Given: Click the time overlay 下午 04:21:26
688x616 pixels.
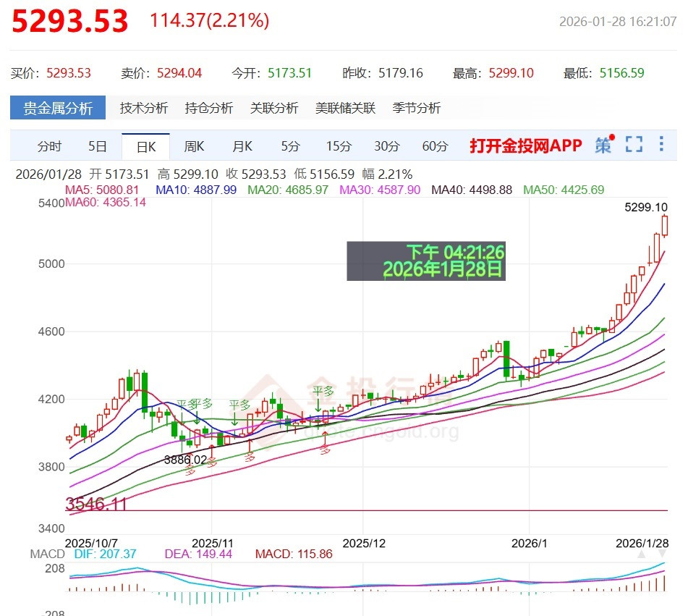Looking at the screenshot, I should (x=456, y=253).
